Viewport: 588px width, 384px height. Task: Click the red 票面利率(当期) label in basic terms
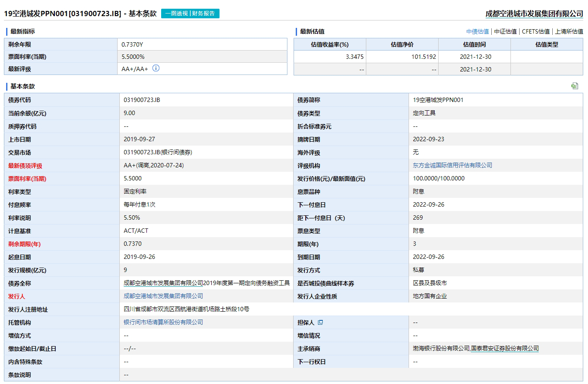pyautogui.click(x=27, y=179)
